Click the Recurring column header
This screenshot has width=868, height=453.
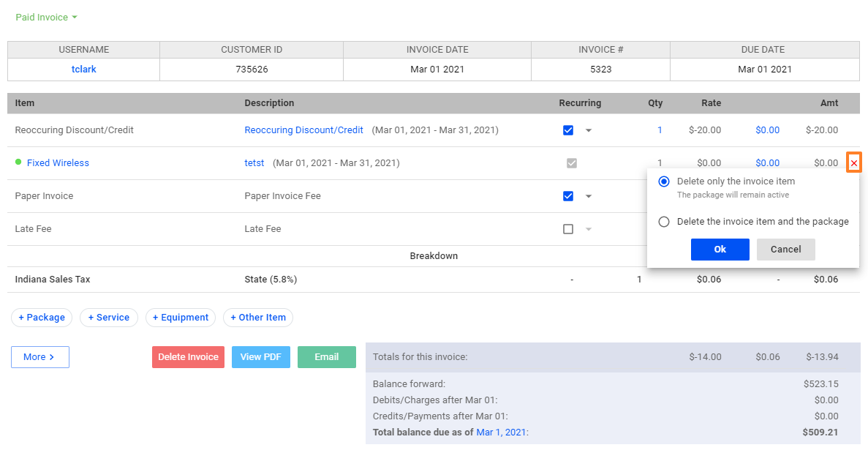click(x=580, y=103)
